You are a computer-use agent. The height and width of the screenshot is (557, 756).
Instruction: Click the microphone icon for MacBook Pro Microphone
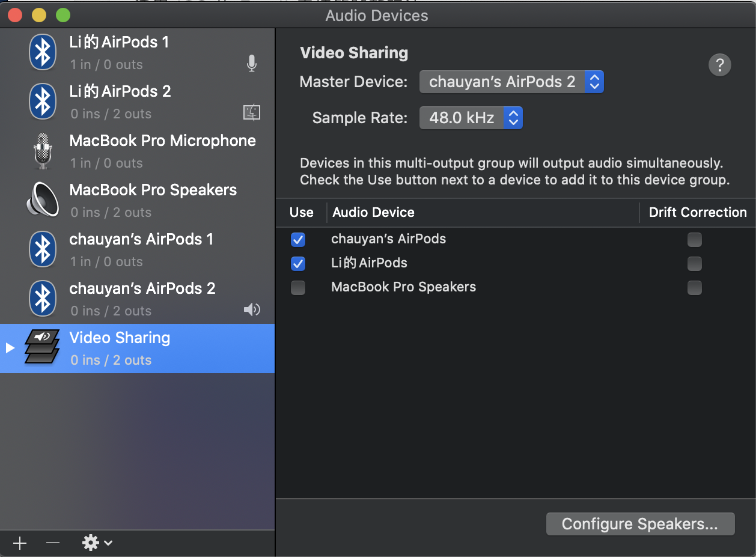click(43, 151)
